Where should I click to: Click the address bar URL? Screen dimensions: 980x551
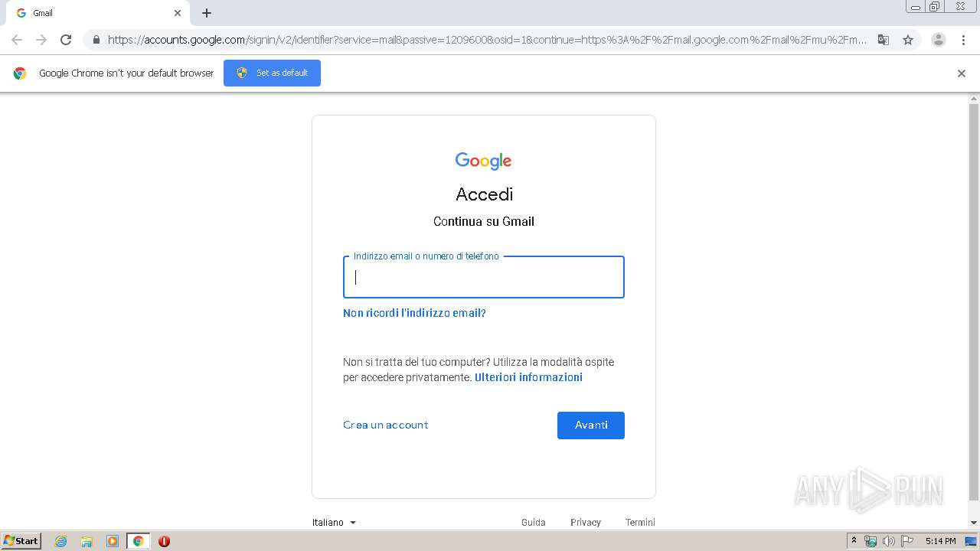pos(487,40)
